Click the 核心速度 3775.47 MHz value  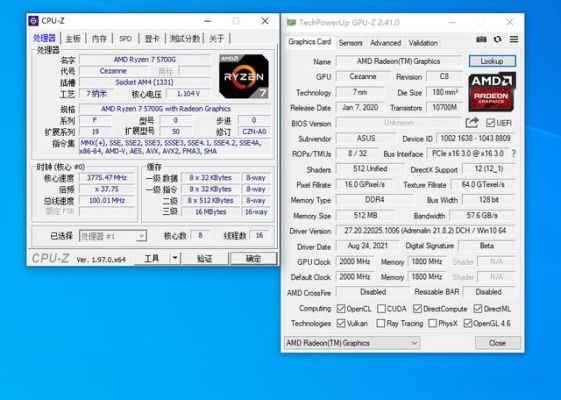(107, 178)
